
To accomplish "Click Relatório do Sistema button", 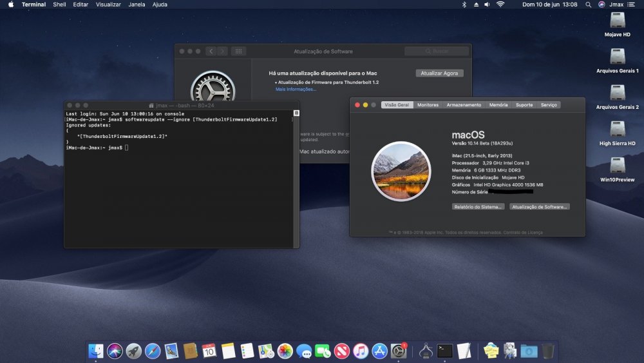I will (478, 207).
